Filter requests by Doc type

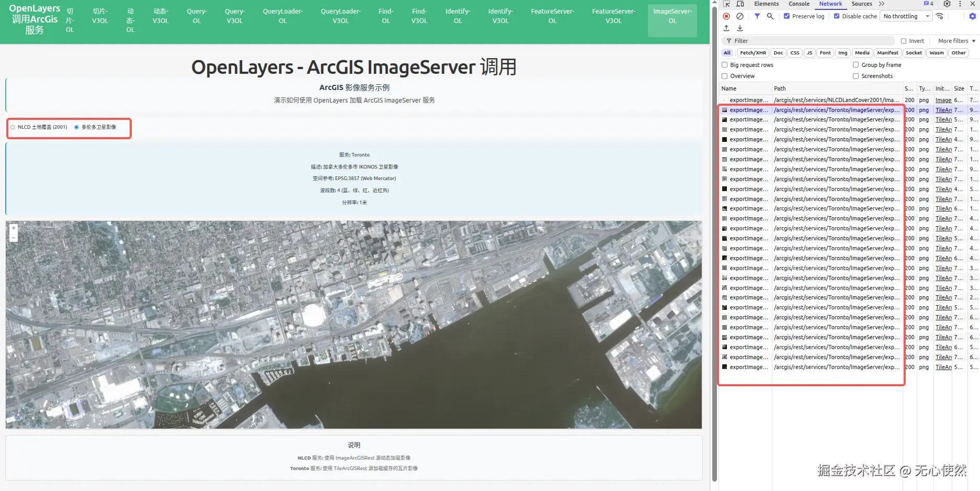[x=778, y=53]
